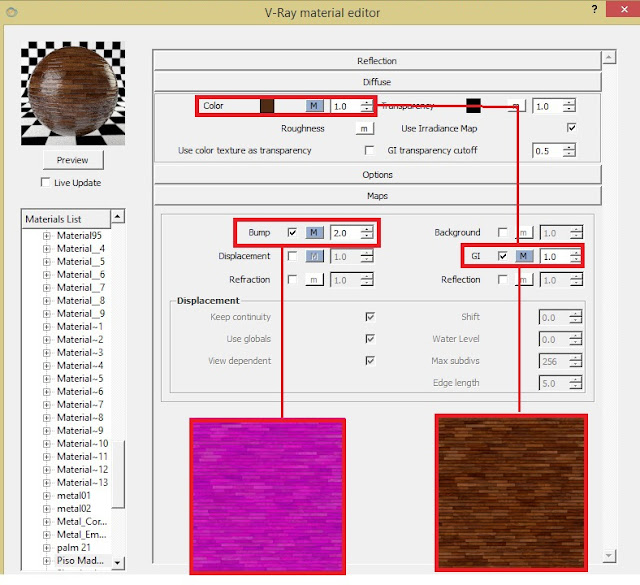Expand the Piso Mad... tree node
640x585 pixels.
[47, 561]
